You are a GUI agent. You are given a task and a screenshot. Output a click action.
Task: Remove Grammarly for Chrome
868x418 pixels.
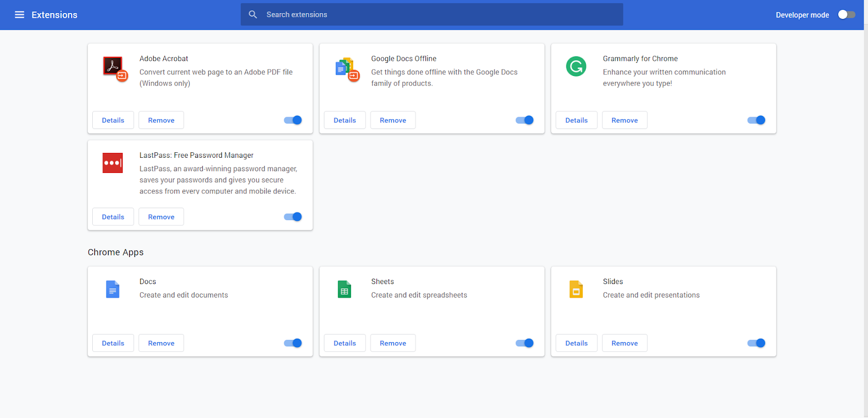click(624, 120)
